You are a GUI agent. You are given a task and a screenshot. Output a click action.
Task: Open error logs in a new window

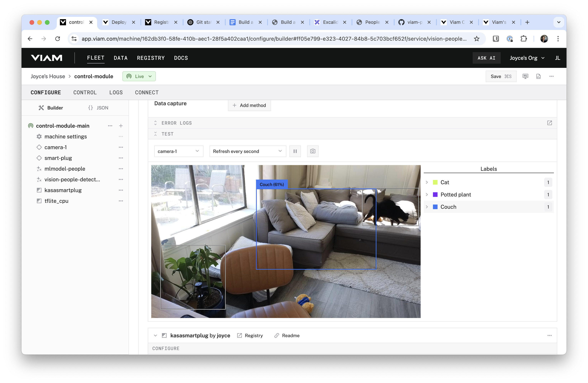(549, 123)
